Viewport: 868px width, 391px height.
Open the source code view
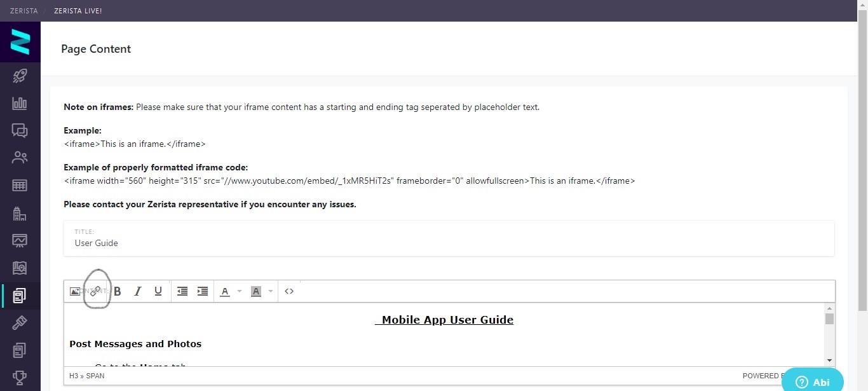[x=289, y=291]
